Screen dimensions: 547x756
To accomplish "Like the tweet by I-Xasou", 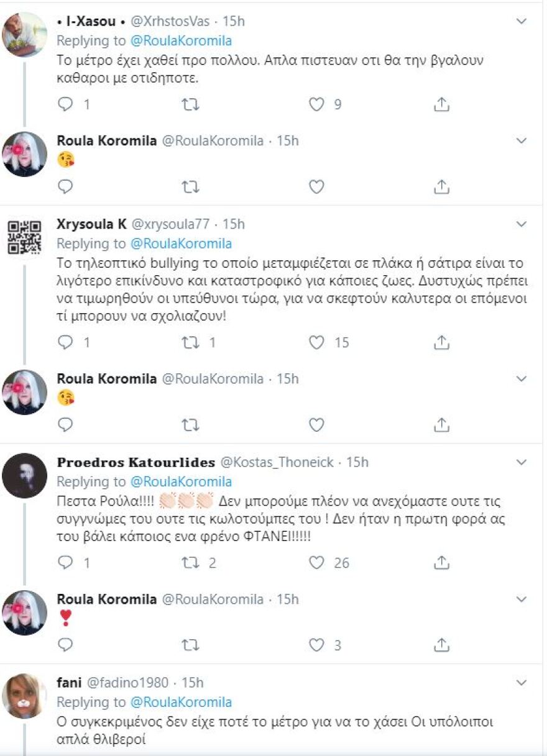I will tap(317, 104).
